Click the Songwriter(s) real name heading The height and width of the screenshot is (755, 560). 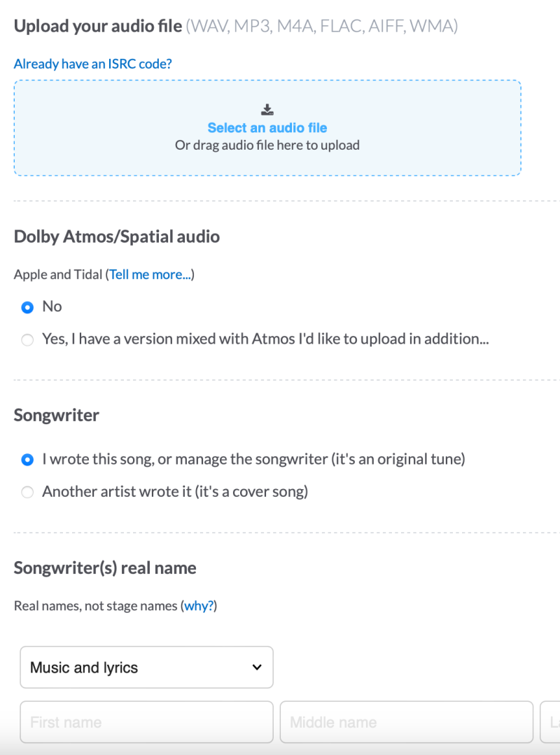coord(105,568)
